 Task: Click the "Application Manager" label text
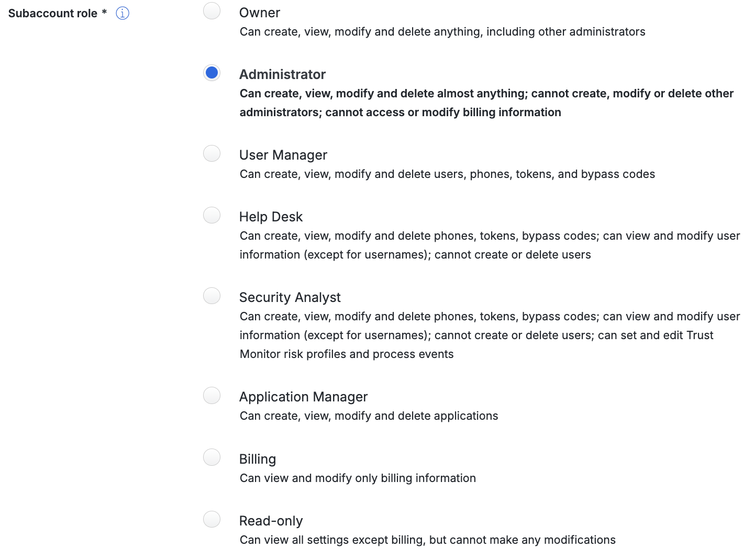[x=303, y=397]
